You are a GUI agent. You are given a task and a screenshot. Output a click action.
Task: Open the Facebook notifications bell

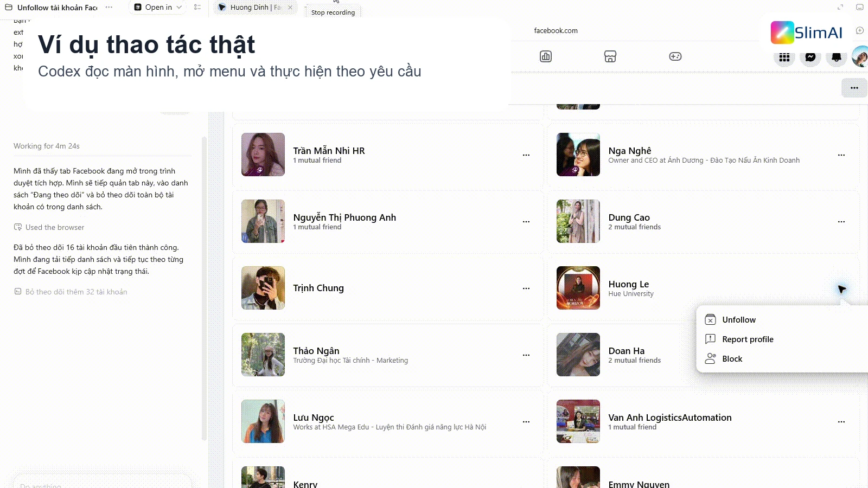[x=837, y=57]
